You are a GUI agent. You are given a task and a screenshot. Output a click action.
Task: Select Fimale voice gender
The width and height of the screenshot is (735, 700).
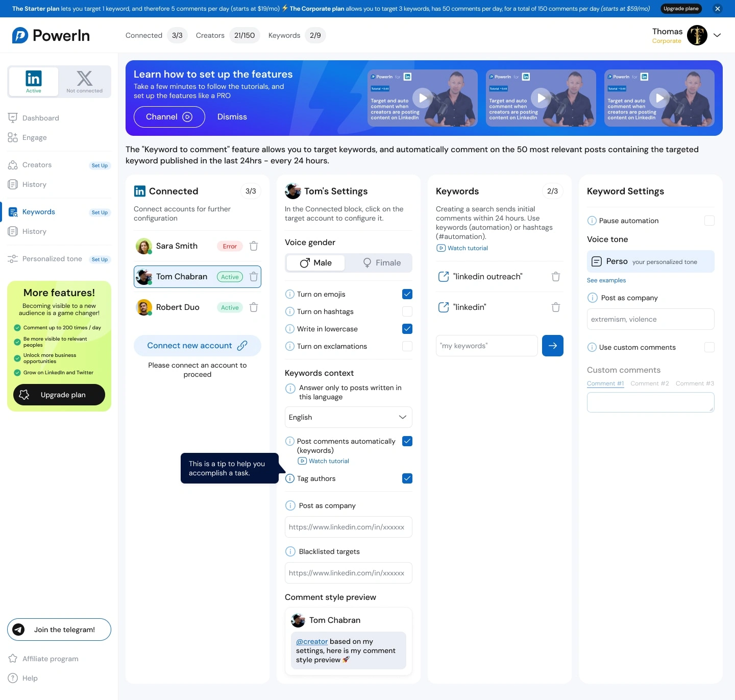tap(381, 263)
